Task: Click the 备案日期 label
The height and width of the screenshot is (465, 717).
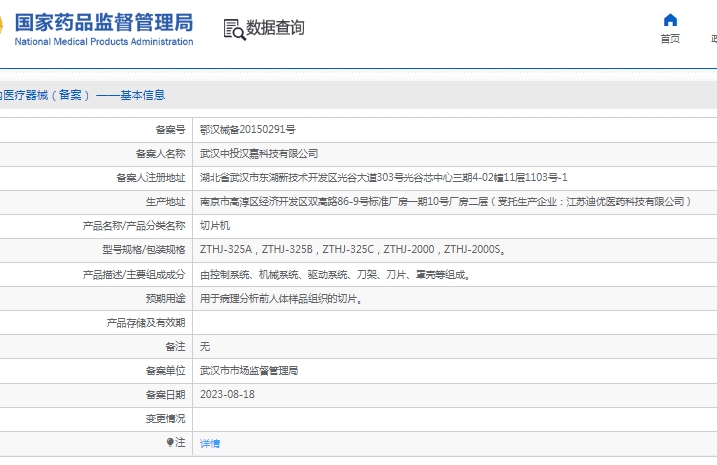Action: (166, 395)
